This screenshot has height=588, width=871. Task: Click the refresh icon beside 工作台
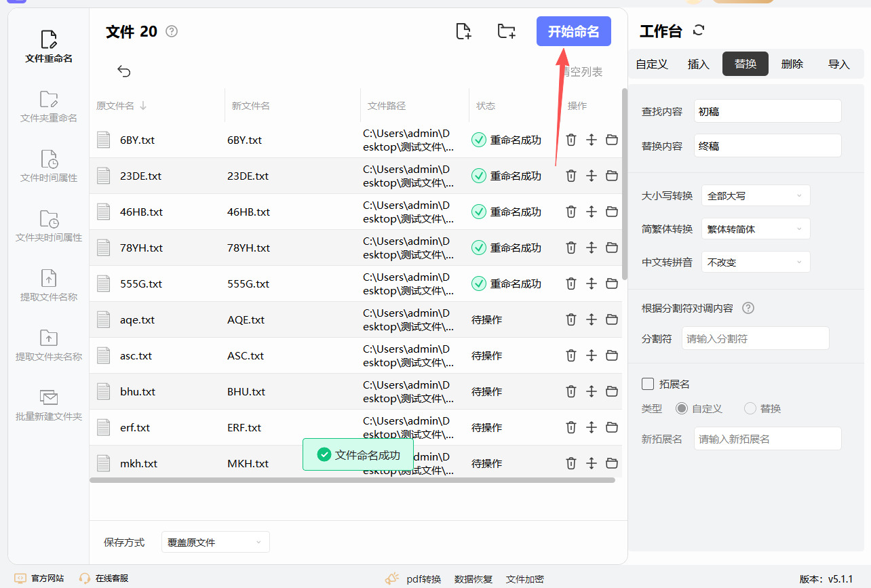point(699,31)
